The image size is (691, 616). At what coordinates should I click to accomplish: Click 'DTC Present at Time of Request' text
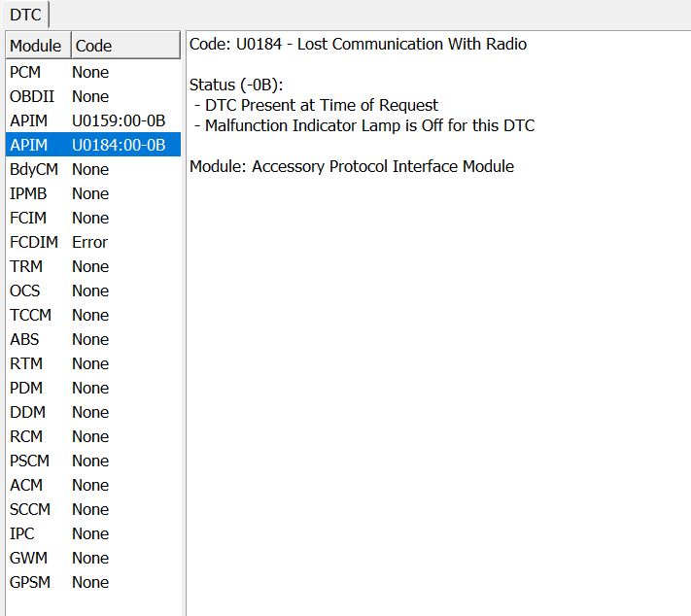[x=322, y=105]
